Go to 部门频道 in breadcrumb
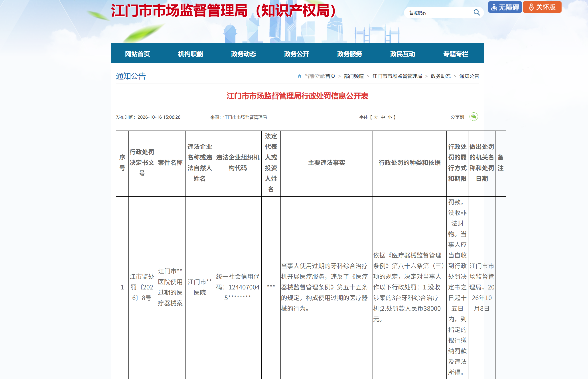588x379 pixels. [354, 76]
